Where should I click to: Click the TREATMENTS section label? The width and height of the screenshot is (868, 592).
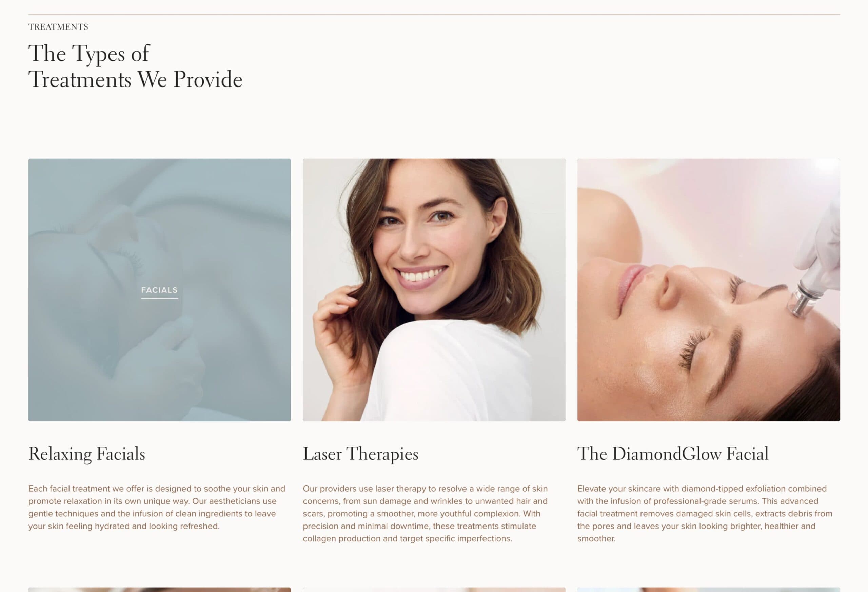(x=58, y=27)
